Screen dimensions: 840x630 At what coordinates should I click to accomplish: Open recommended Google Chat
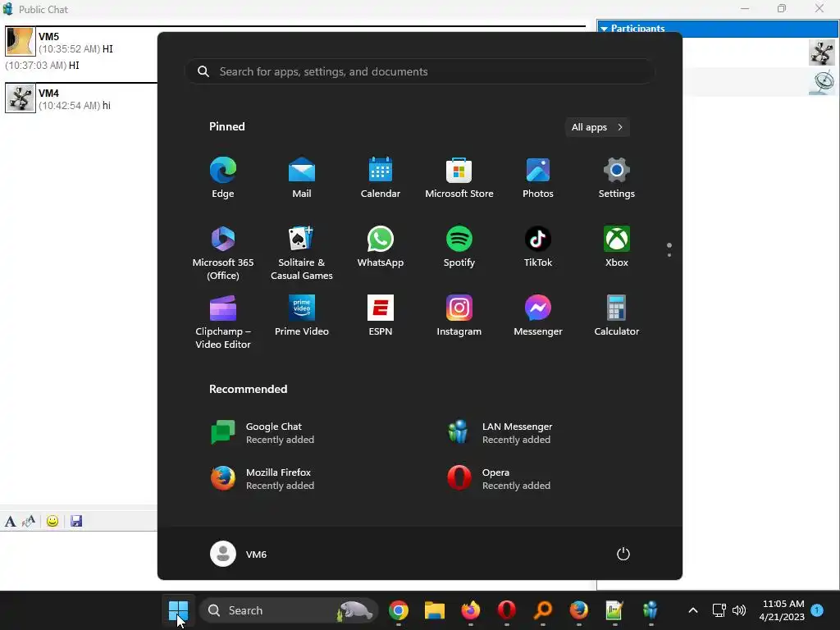pyautogui.click(x=262, y=433)
